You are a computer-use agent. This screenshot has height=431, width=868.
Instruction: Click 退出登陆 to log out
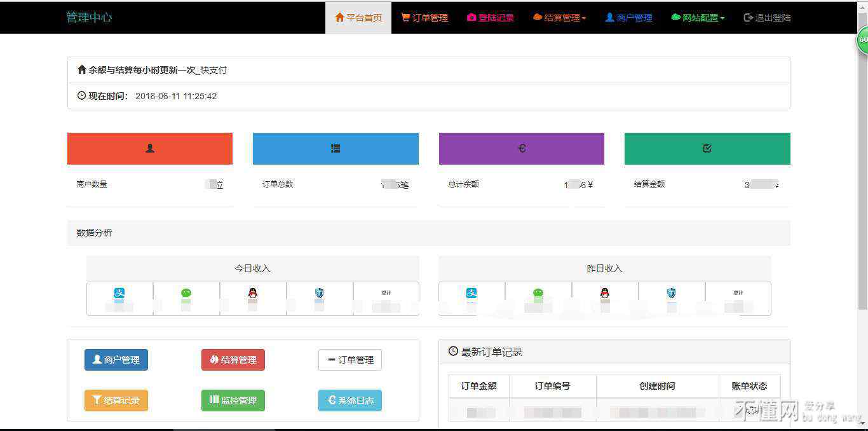767,18
